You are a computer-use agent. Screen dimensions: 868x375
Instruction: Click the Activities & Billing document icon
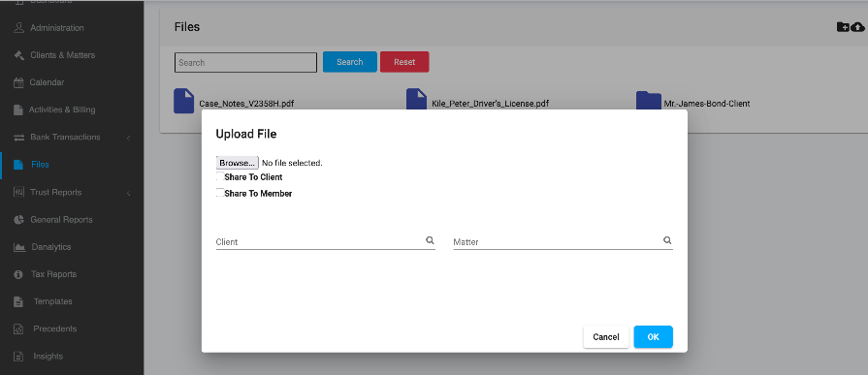click(18, 110)
